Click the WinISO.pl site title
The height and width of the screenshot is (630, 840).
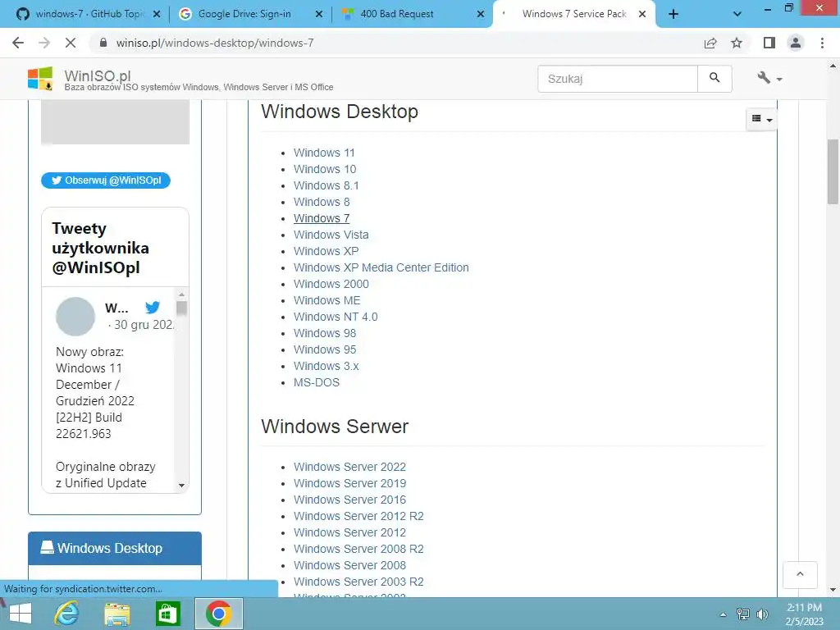(x=98, y=75)
